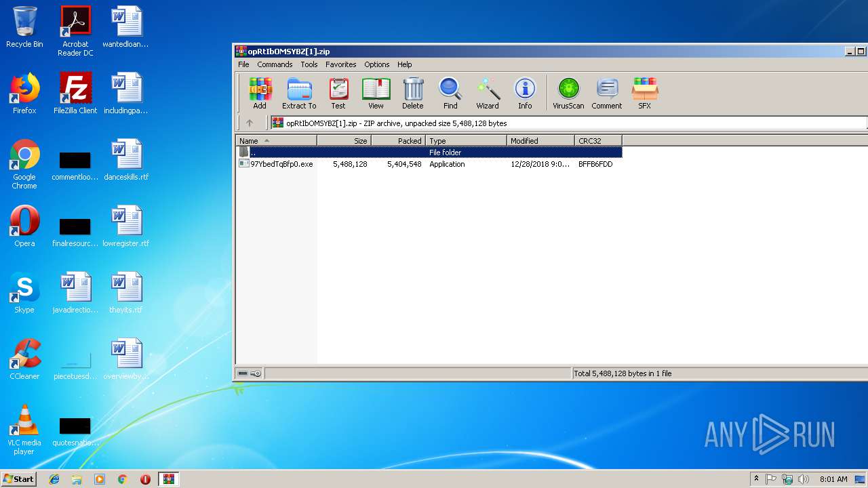868x488 pixels.
Task: Select the 97YbedTqBfp0.exe file row
Action: pos(429,164)
